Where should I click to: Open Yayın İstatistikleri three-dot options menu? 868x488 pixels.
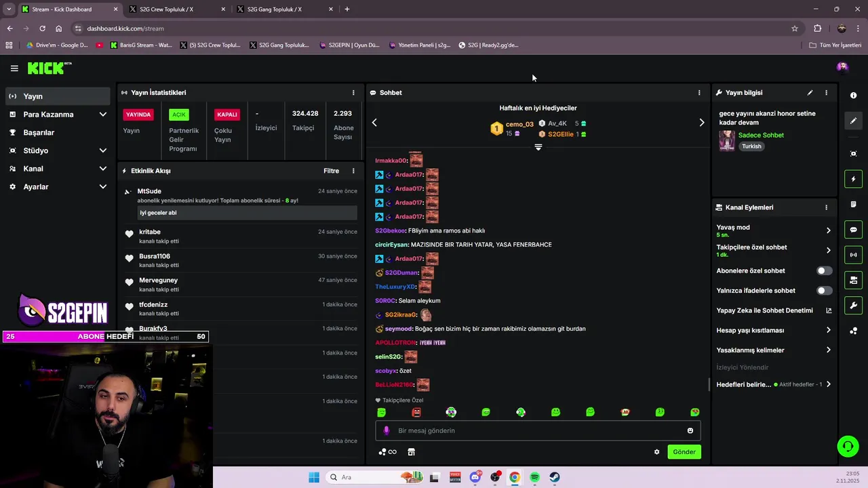coord(353,93)
